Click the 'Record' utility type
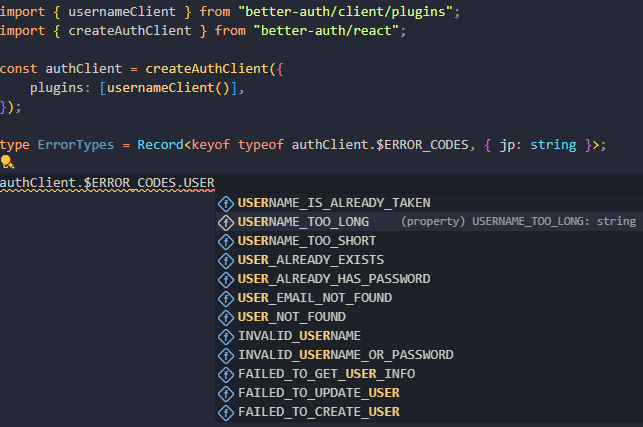Viewport: 643px width, 427px height. coord(160,145)
